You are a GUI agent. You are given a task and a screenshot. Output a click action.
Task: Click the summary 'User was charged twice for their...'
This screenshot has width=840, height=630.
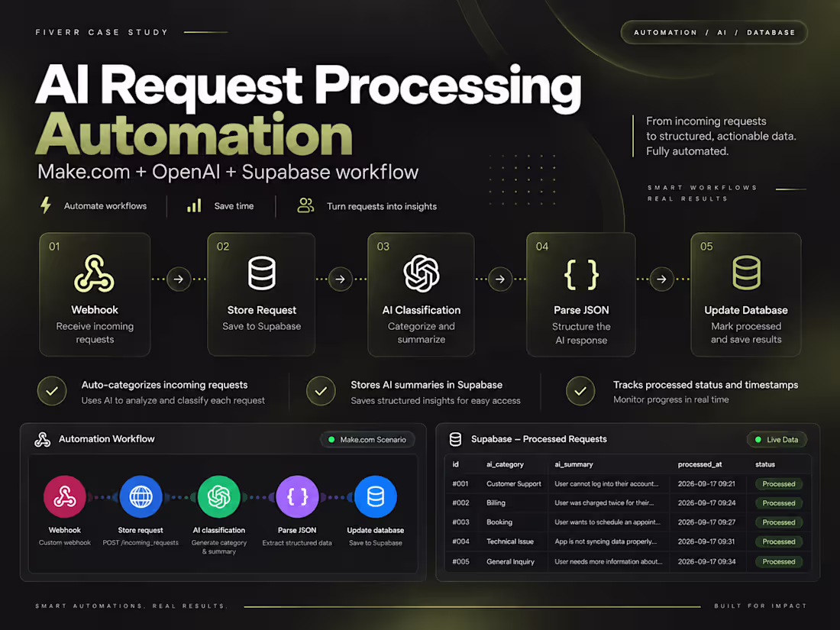tap(604, 503)
